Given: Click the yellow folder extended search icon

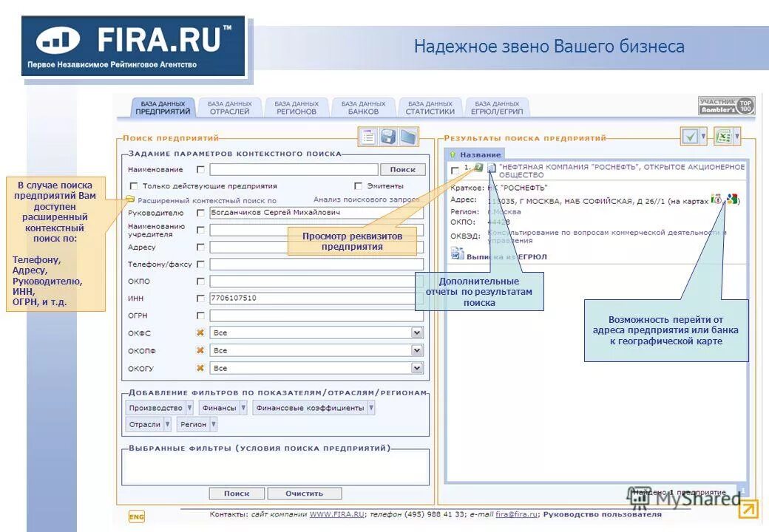Looking at the screenshot, I should 130,199.
